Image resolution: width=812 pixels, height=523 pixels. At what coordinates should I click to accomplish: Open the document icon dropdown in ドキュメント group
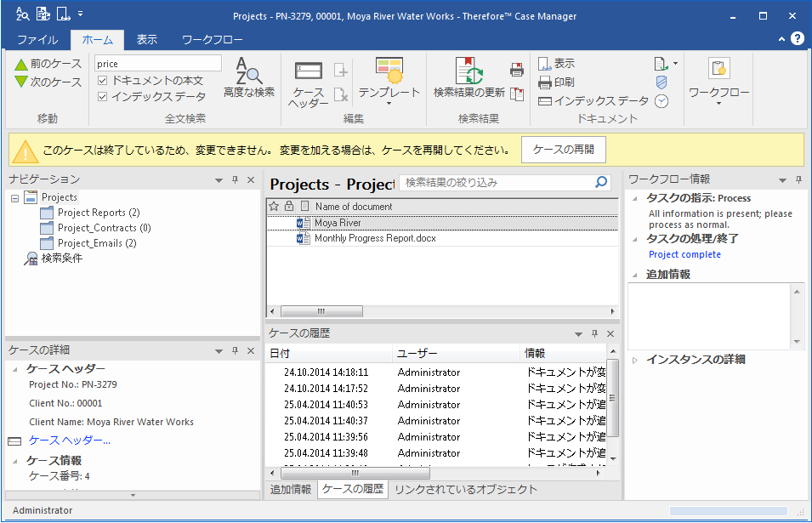(675, 64)
